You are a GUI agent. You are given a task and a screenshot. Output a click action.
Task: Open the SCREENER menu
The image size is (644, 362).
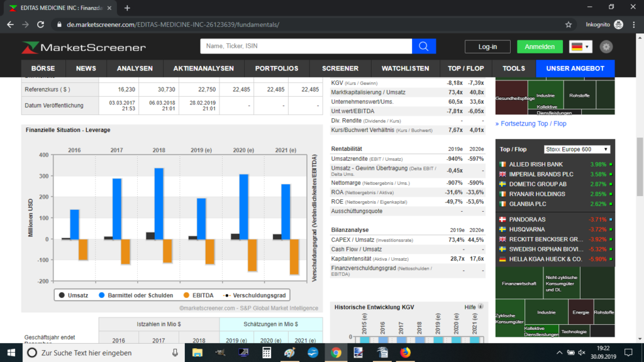340,69
